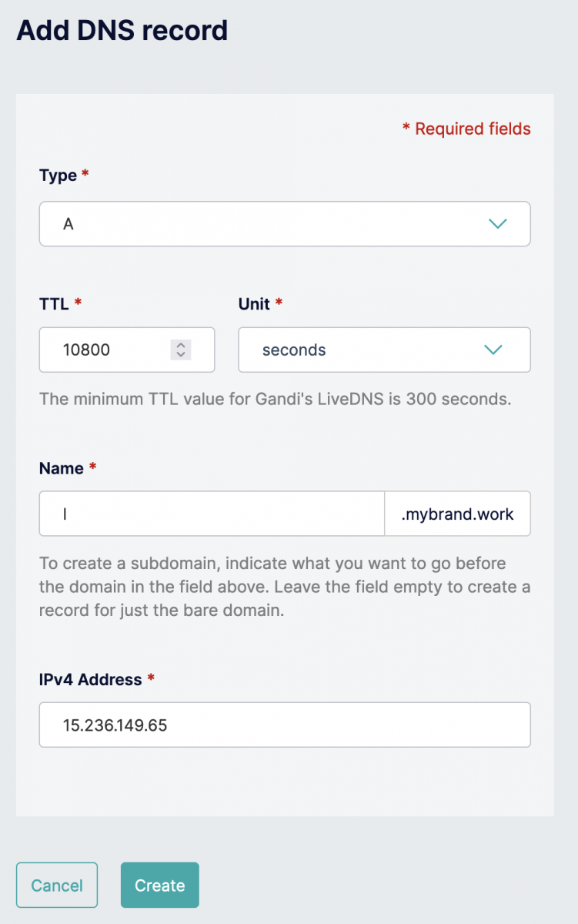Click inside the Name subdomain input field
Image resolution: width=578 pixels, height=924 pixels.
212,514
